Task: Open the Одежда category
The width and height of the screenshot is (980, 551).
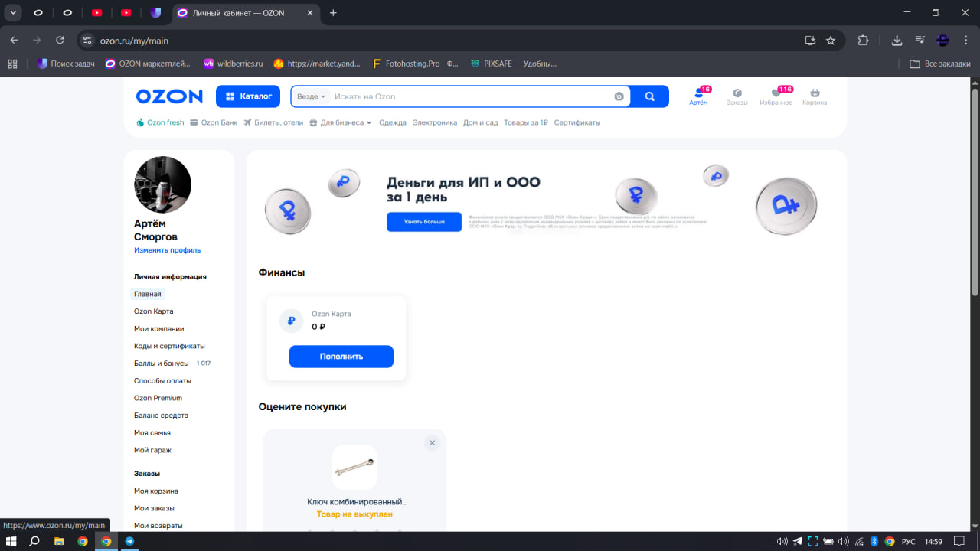Action: tap(393, 122)
